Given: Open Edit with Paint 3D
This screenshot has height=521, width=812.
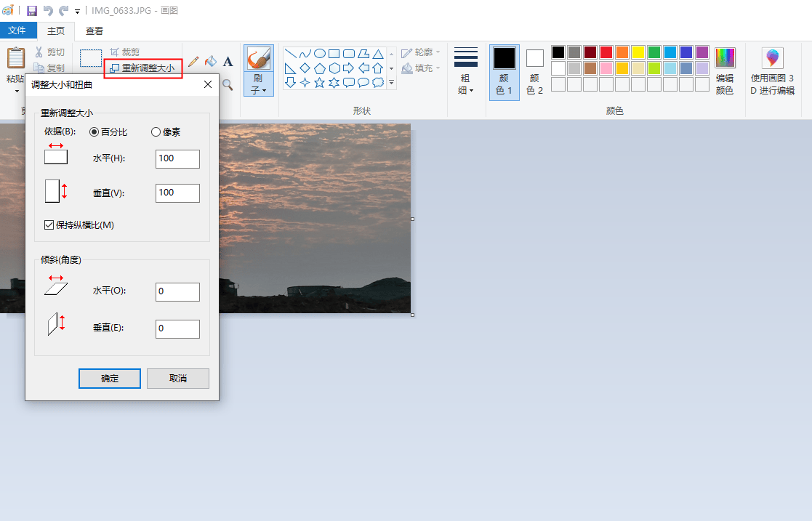Looking at the screenshot, I should [772, 73].
